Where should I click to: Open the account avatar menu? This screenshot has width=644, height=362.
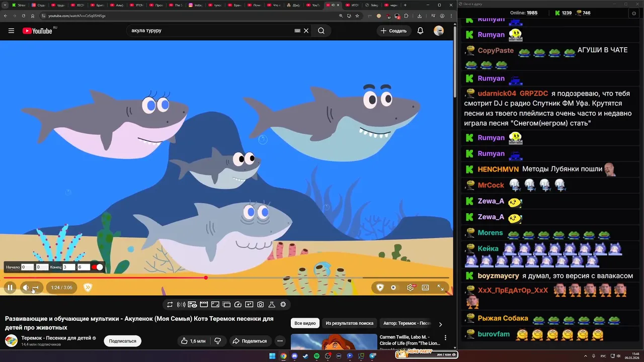tap(439, 31)
